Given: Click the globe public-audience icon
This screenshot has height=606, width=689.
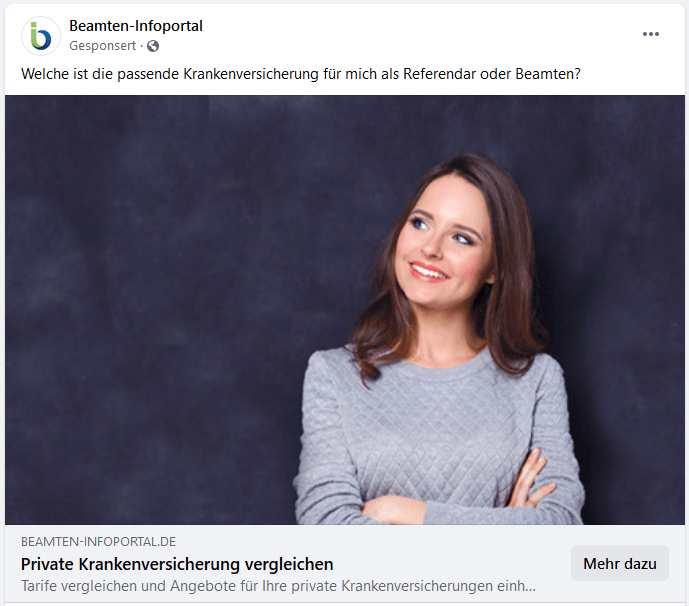Looking at the screenshot, I should click(153, 46).
